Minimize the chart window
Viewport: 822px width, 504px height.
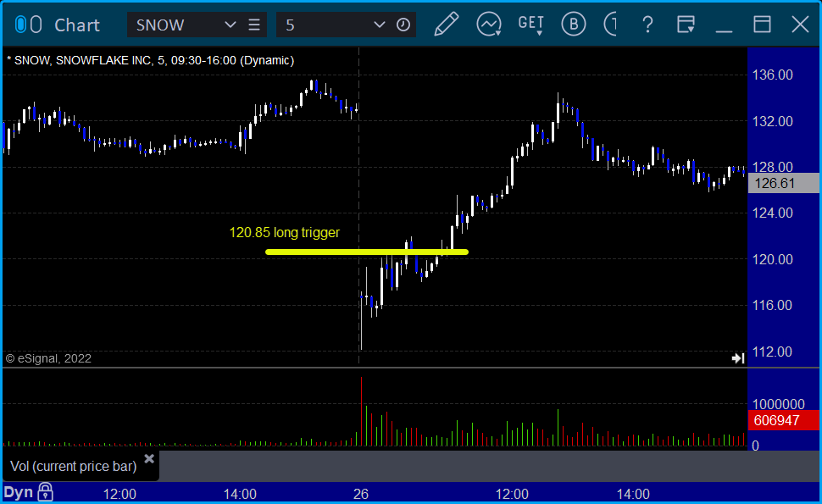[724, 30]
